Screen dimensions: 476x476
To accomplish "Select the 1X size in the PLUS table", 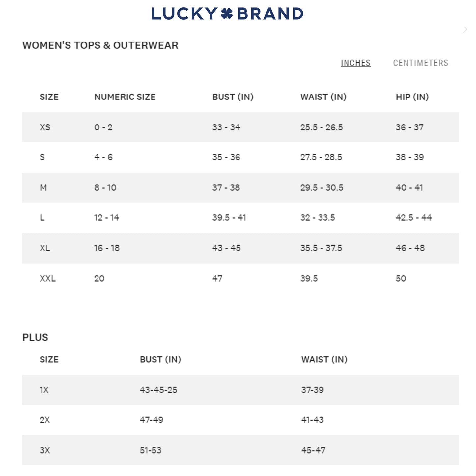I will (x=45, y=390).
